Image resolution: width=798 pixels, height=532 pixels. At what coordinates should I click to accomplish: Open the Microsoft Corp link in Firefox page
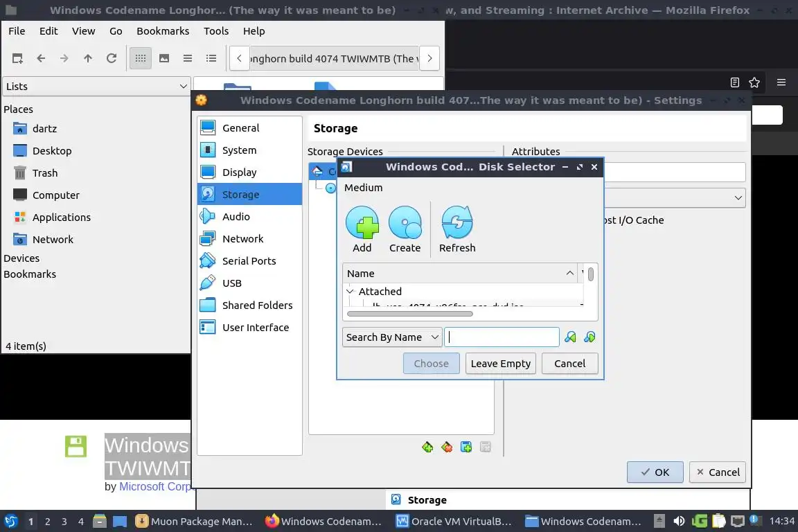click(154, 486)
